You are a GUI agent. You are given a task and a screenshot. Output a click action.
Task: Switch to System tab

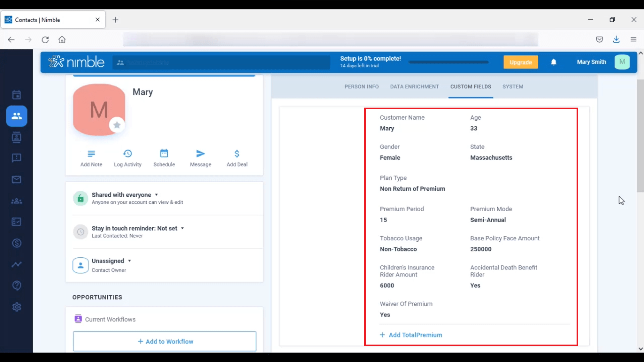513,86
